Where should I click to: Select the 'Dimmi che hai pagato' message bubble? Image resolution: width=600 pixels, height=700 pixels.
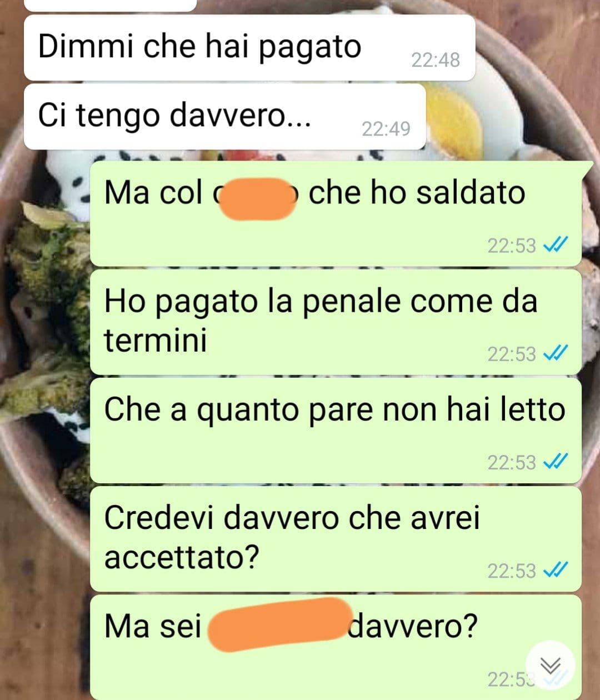(249, 48)
